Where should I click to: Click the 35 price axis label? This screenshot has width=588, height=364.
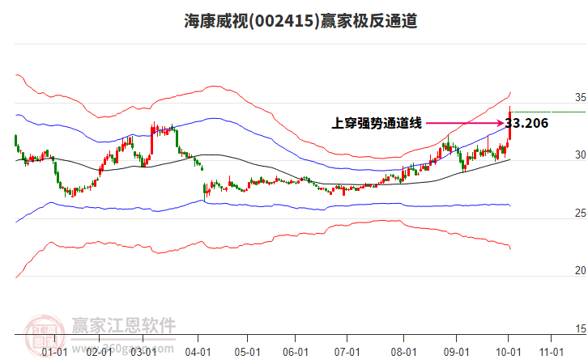tap(581, 97)
